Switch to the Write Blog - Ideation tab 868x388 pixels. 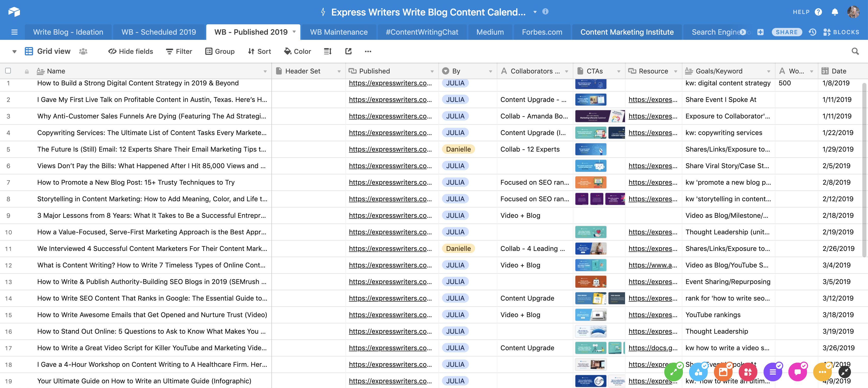[68, 32]
